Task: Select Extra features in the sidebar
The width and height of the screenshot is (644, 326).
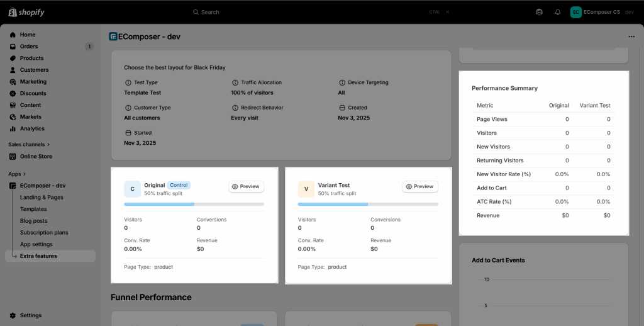Action: tap(38, 256)
